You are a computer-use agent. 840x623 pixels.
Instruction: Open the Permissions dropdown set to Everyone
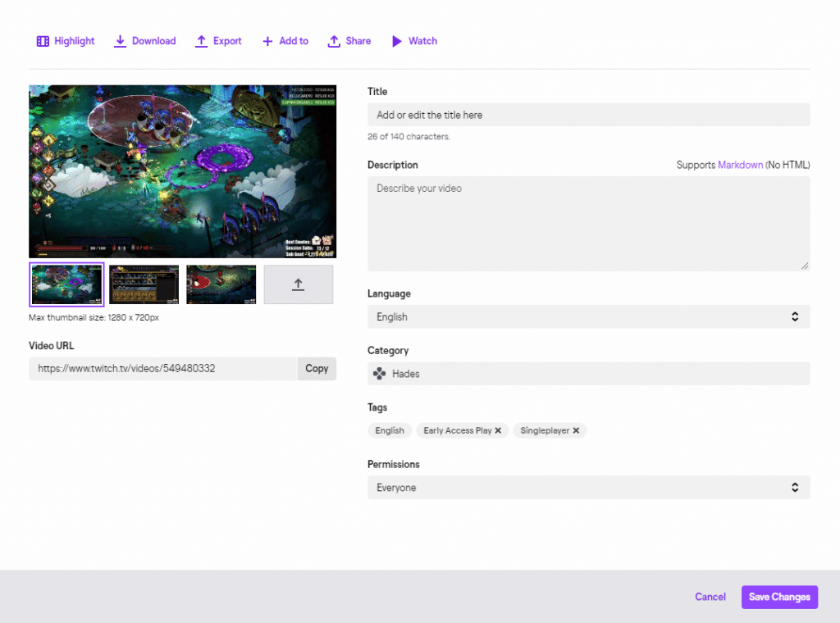point(587,487)
